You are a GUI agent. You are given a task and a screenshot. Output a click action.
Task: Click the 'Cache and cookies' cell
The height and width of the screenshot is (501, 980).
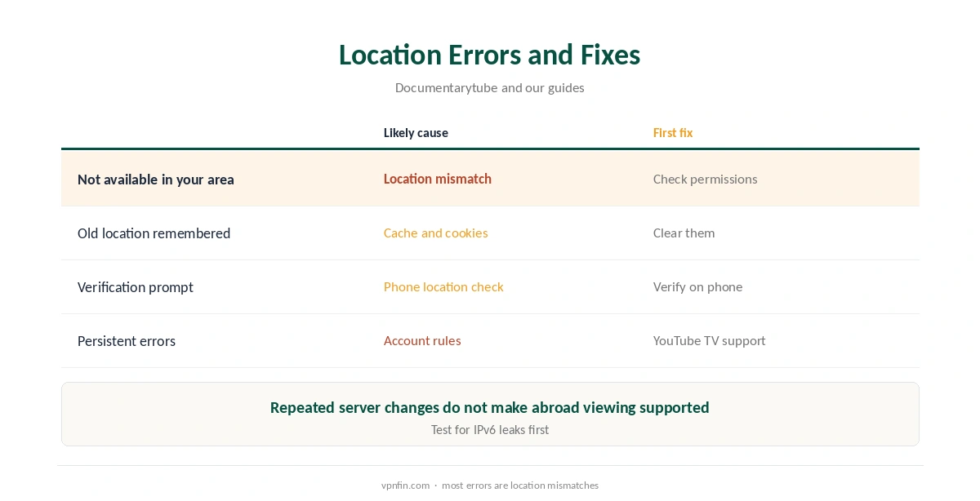click(436, 233)
